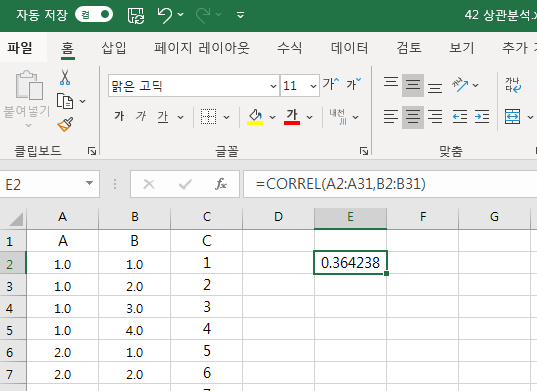
Task: Click the Increase Indent icon
Action: click(482, 117)
